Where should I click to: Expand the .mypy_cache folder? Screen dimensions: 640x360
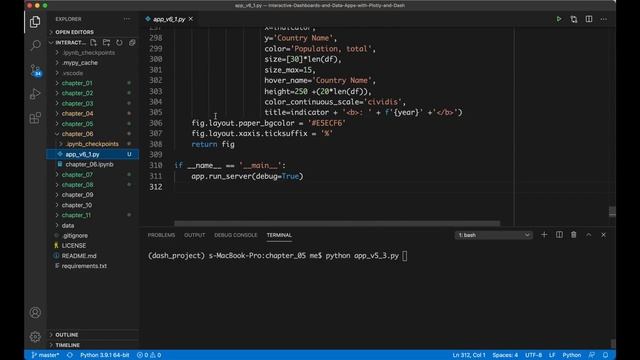pyautogui.click(x=80, y=63)
